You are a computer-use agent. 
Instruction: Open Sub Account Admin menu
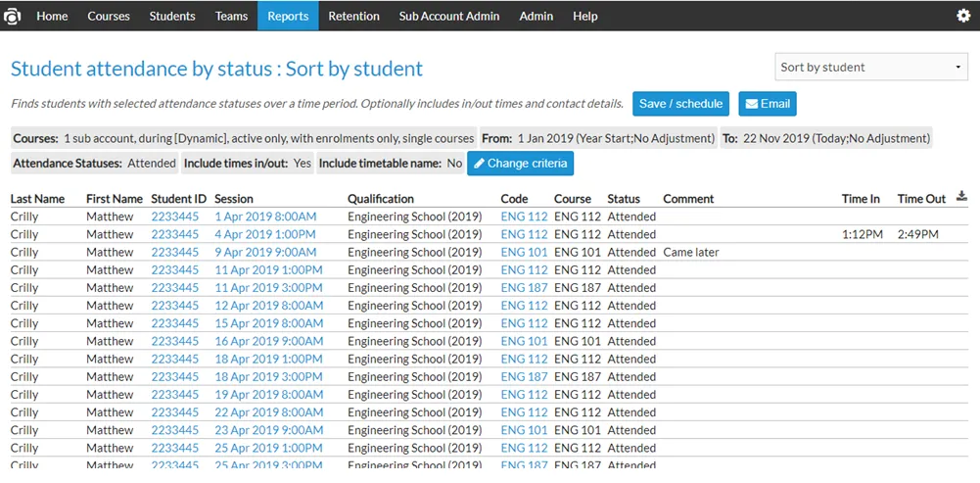(448, 17)
